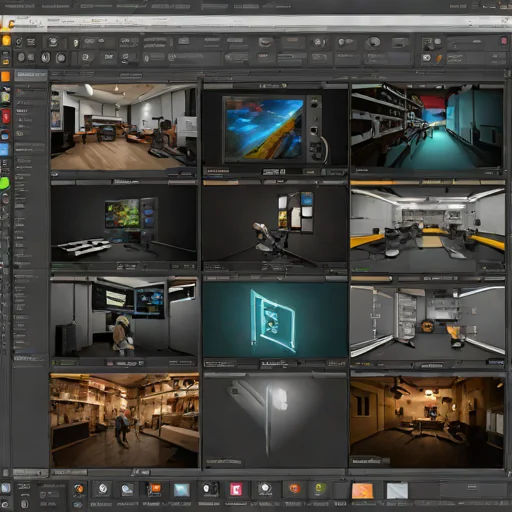Click the white camera icon beside the orange pen
The height and width of the screenshot is (512, 512).
pos(427,58)
